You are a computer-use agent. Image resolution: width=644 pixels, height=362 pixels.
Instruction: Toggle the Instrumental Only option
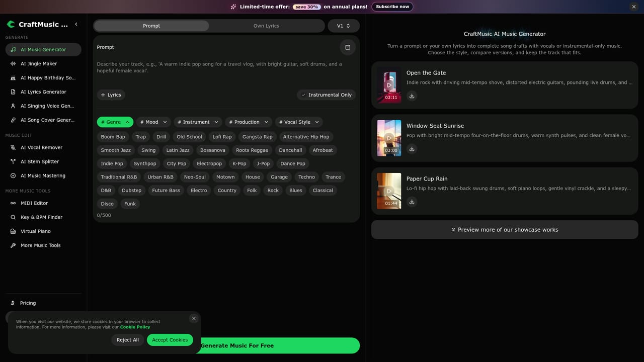point(326,95)
